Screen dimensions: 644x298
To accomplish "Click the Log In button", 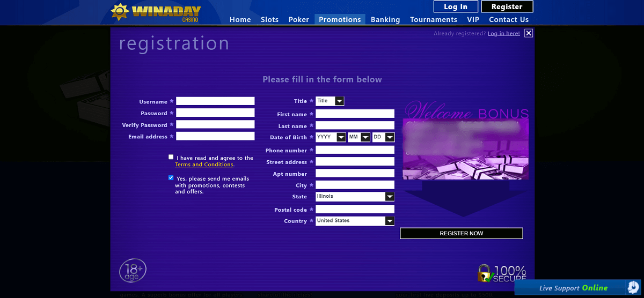I will coord(456,6).
